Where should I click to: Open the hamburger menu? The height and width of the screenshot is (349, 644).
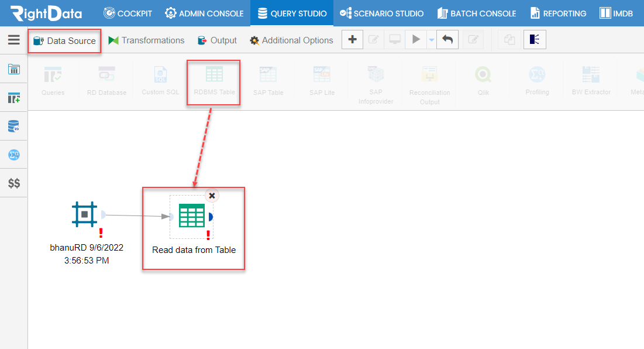[13, 40]
